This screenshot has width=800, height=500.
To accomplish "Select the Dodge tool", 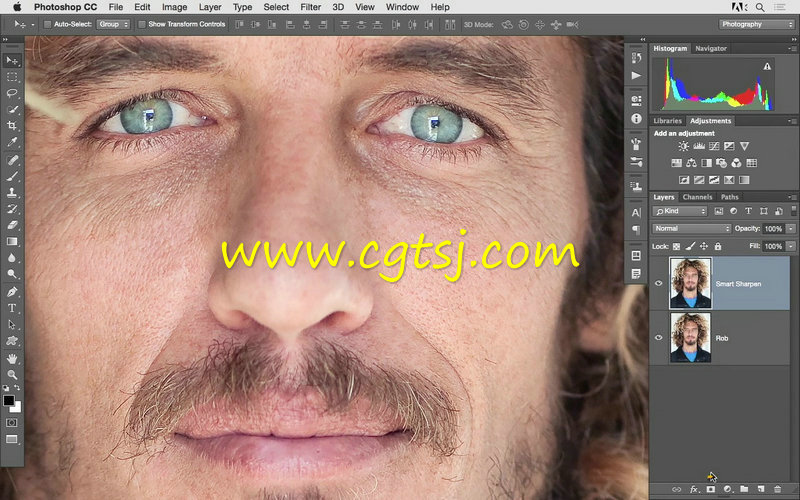I will (12, 274).
